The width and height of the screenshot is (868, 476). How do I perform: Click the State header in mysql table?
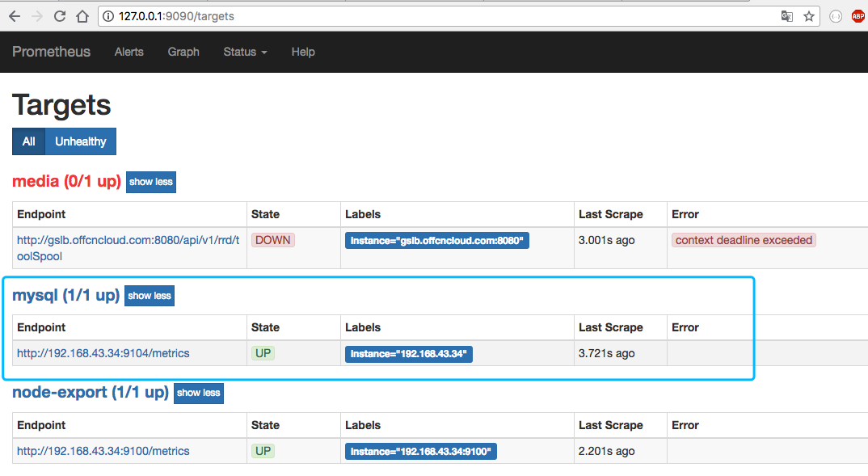tap(265, 327)
